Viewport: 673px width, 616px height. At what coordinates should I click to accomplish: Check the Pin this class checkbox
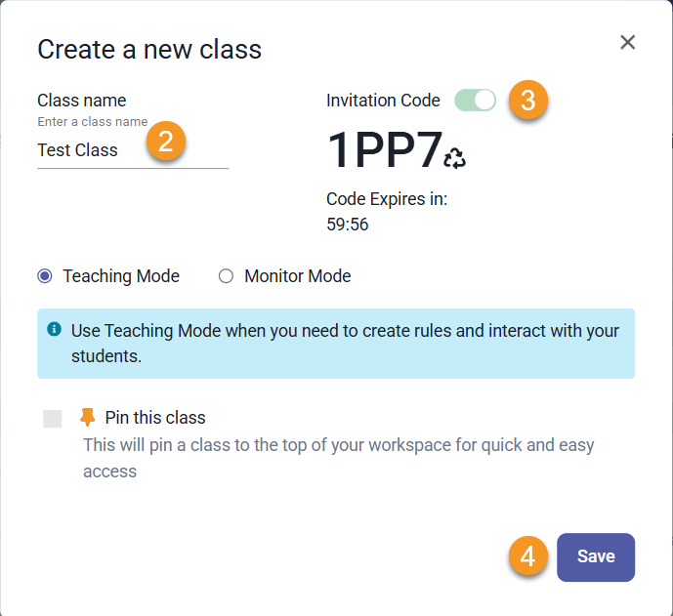53,419
